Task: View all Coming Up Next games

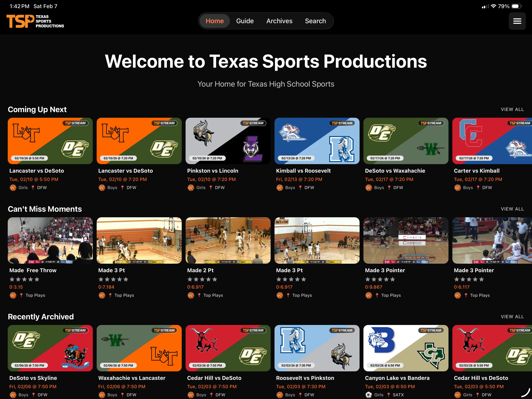Action: [x=512, y=109]
